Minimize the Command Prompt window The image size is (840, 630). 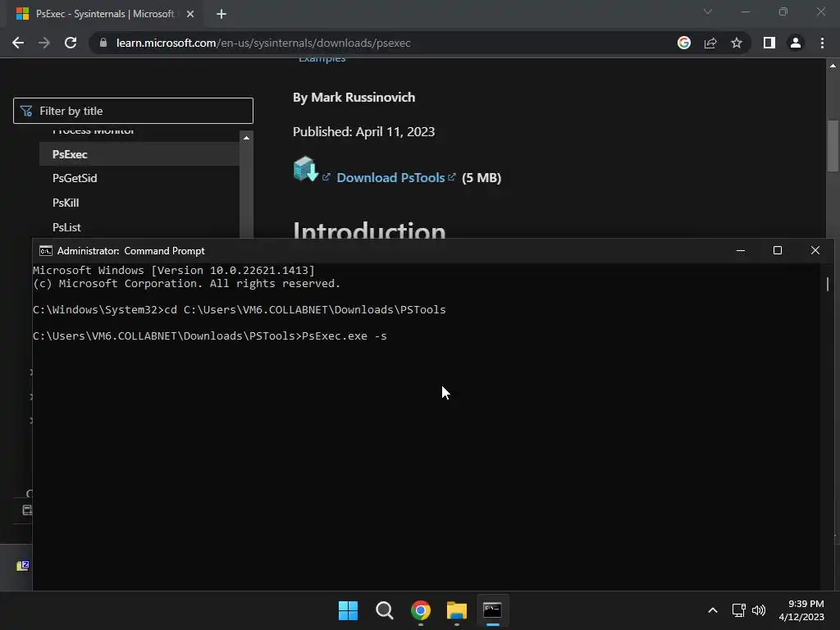741,251
